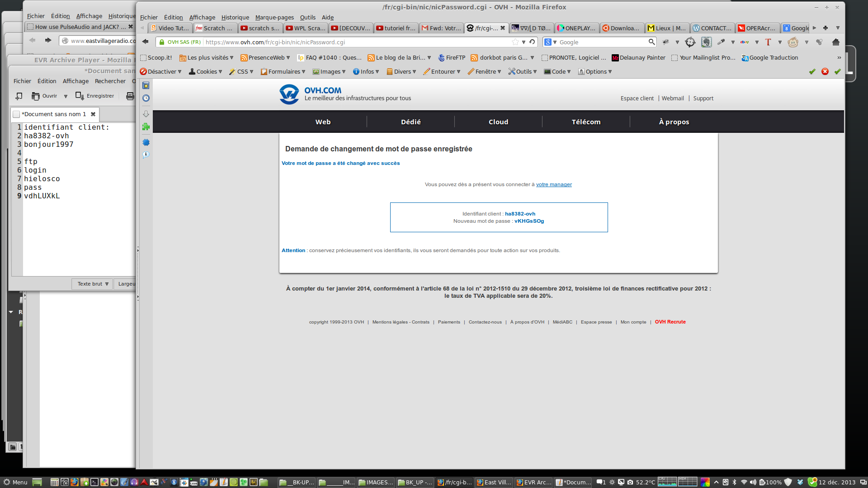
Task: Open the Marque-pages menu
Action: [x=274, y=17]
